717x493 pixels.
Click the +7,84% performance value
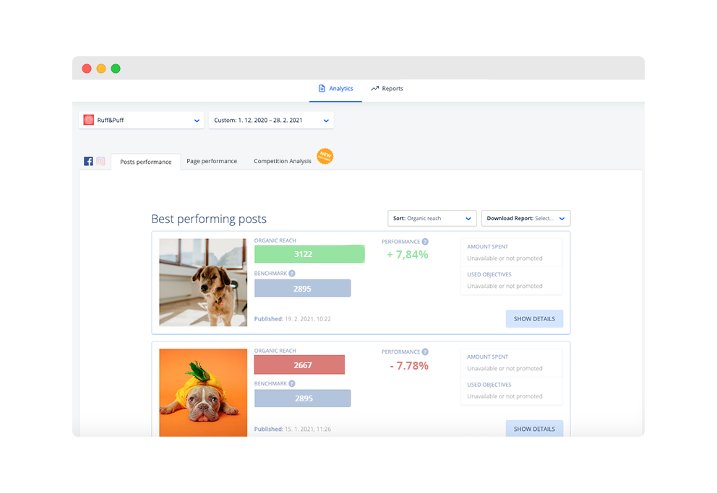pos(407,255)
